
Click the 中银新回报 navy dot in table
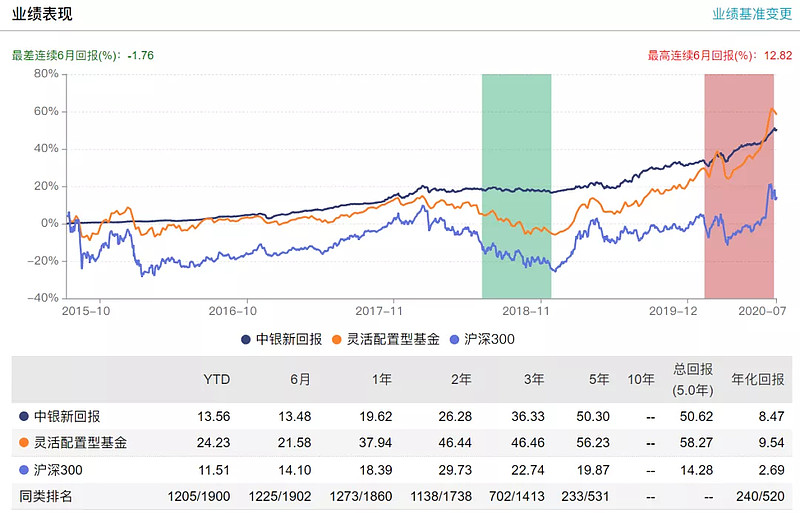[x=24, y=416]
